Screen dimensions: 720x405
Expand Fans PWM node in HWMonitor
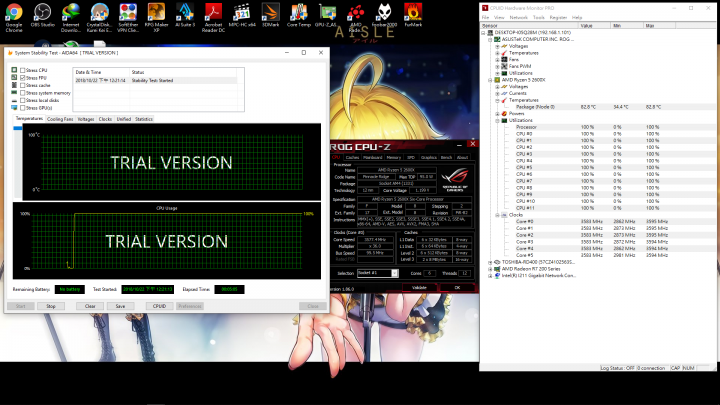pyautogui.click(x=497, y=66)
